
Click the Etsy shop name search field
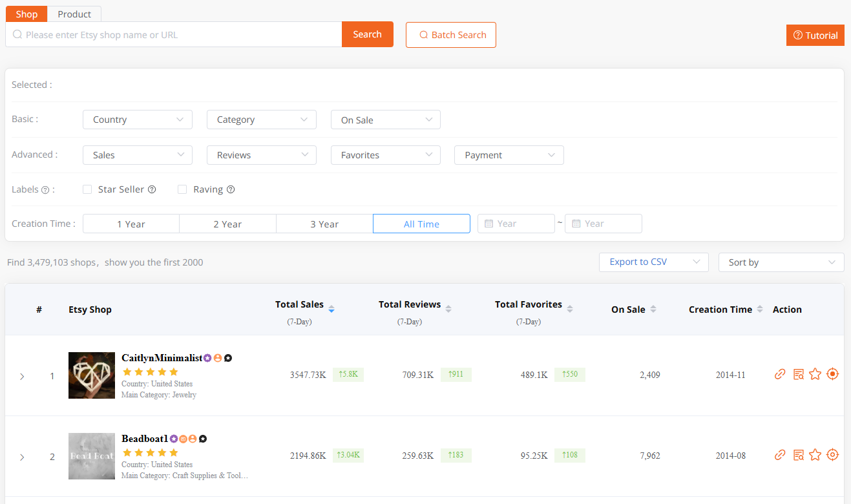(173, 34)
